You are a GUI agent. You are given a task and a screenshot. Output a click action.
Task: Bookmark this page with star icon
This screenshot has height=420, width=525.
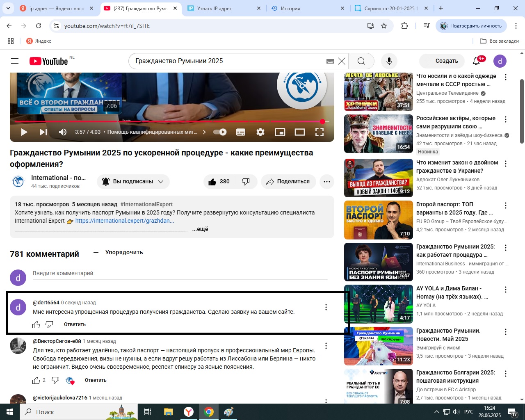click(384, 26)
